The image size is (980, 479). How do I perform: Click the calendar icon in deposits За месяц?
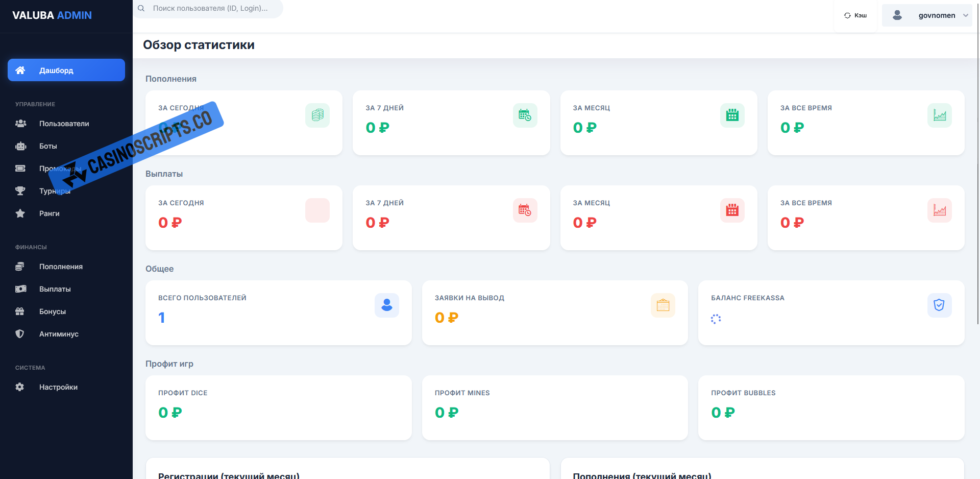pyautogui.click(x=732, y=115)
